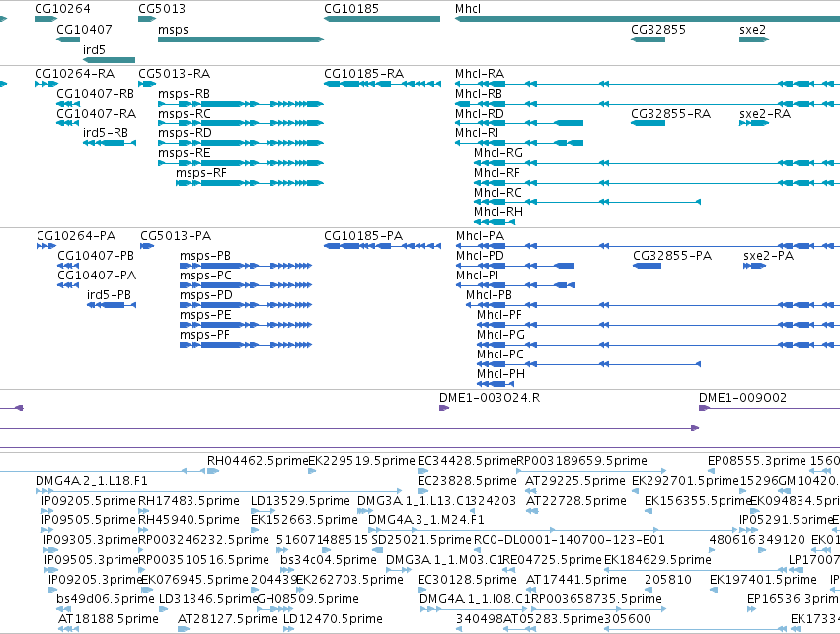This screenshot has width=840, height=634.
Task: Select transcript CG10407-RB
Action: point(68,104)
